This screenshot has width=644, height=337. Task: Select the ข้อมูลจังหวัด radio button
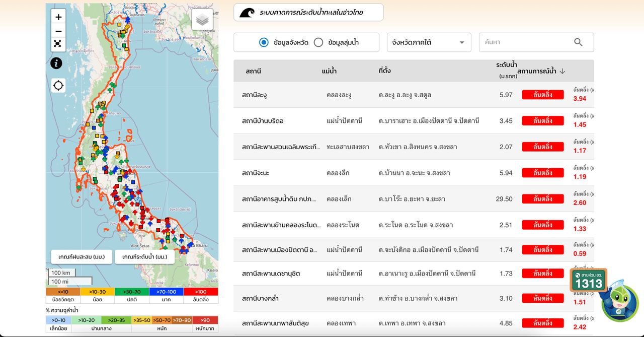click(264, 42)
